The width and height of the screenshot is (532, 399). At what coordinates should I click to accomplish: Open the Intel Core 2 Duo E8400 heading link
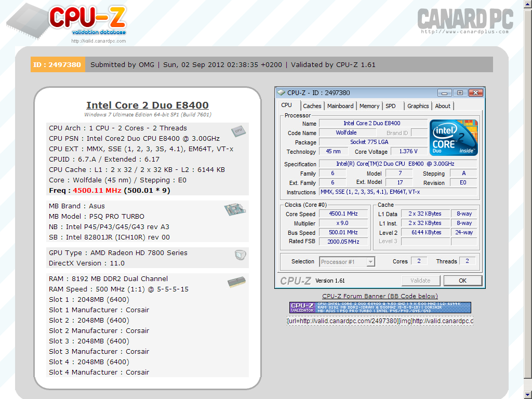147,105
